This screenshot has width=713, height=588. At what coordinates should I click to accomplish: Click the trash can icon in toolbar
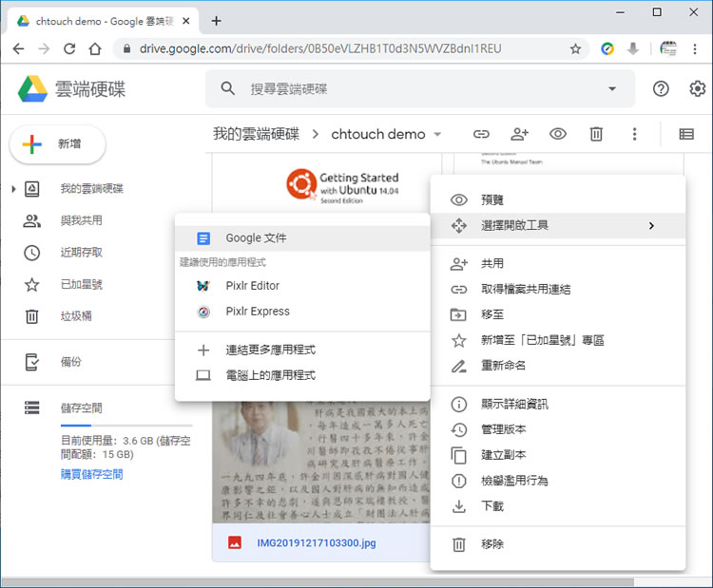[596, 134]
